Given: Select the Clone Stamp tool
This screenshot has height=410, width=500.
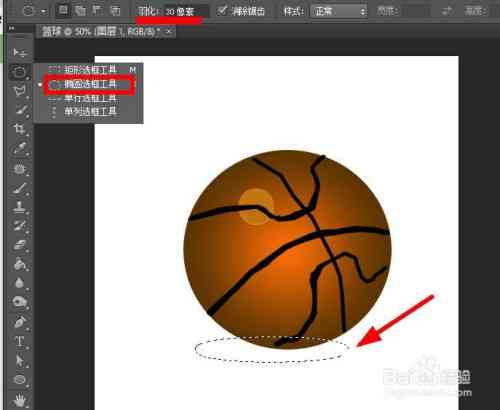Looking at the screenshot, I should (19, 207).
